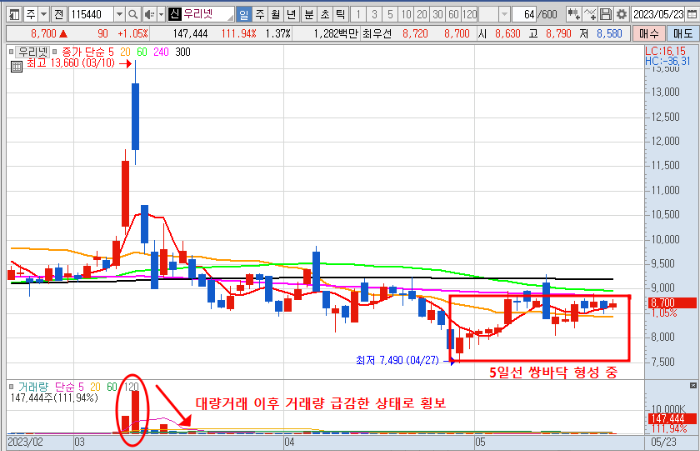Toggle the small square before 종가 단순 legend
The height and width of the screenshot is (451, 700).
(55, 52)
